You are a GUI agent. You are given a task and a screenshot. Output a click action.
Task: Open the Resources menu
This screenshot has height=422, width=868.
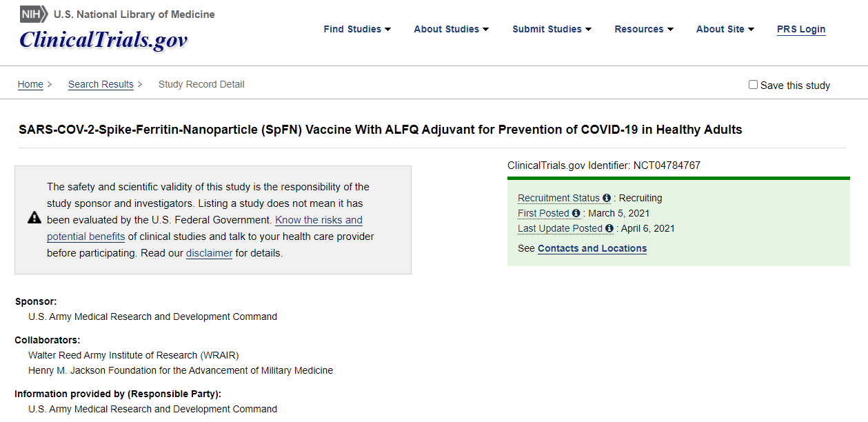tap(644, 29)
